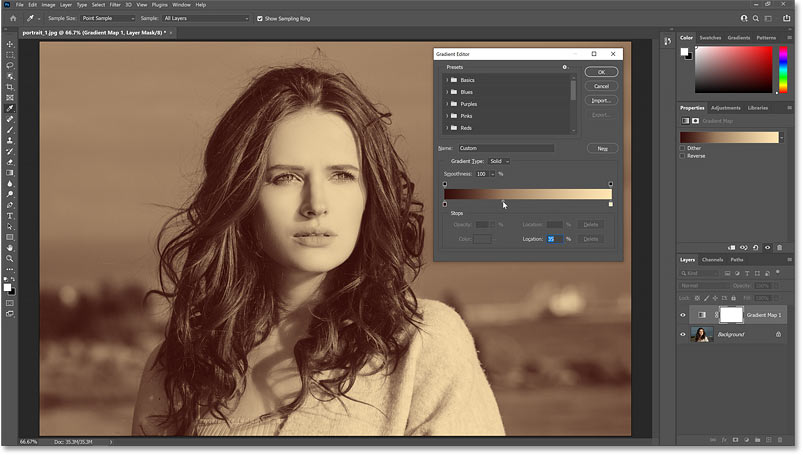
Task: Click the add layer style fx icon
Action: point(724,440)
